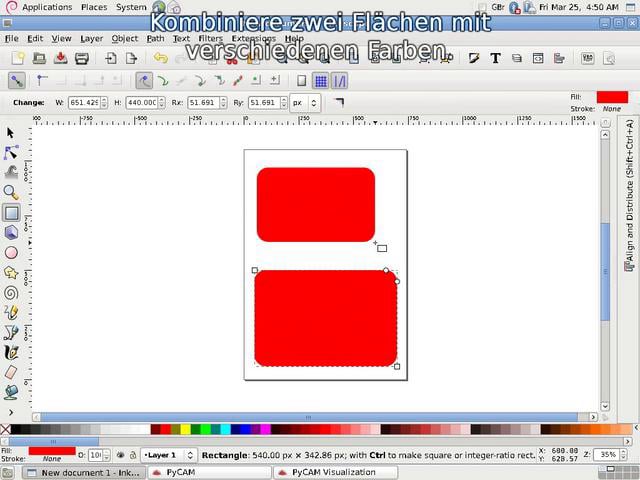Toggle snapping to nodes and handles
The image size is (640, 480).
tap(144, 81)
